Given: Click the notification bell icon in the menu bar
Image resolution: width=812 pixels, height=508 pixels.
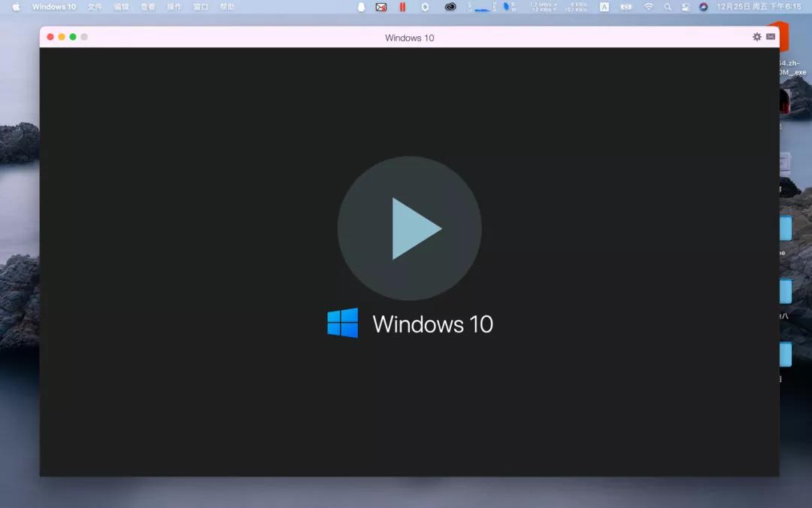Looking at the screenshot, I should [x=361, y=7].
